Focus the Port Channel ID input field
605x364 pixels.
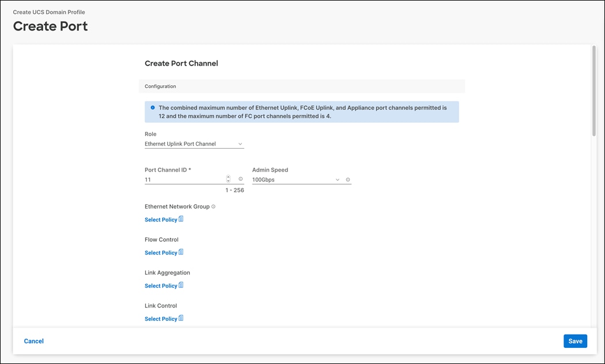tap(183, 180)
